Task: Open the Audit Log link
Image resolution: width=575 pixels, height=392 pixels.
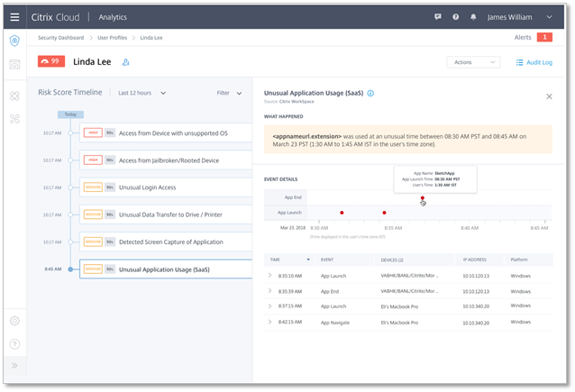Action: click(534, 62)
